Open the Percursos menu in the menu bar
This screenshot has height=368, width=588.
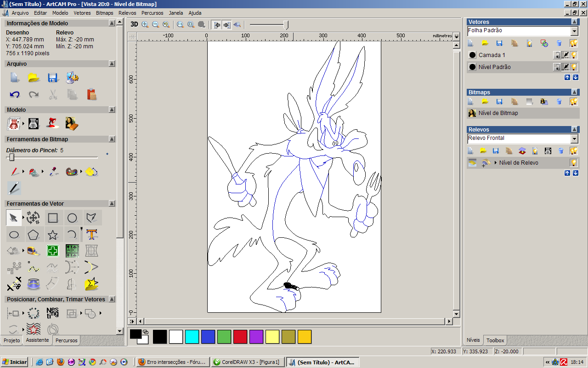click(x=153, y=13)
